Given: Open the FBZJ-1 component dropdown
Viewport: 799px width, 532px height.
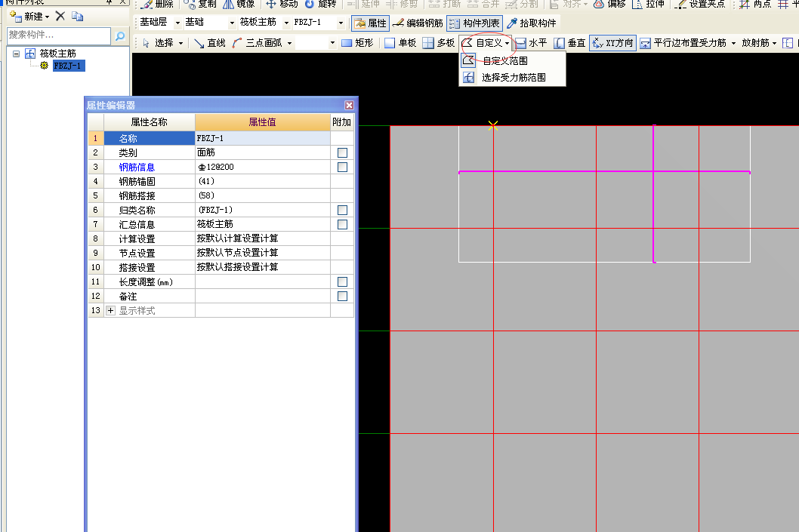Looking at the screenshot, I should coord(341,23).
